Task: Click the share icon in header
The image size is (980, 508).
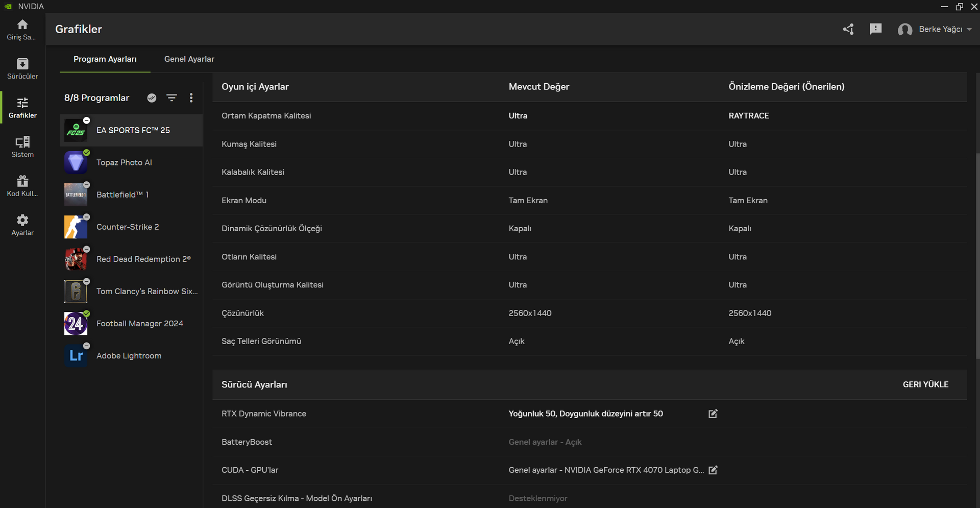Action: click(x=848, y=29)
